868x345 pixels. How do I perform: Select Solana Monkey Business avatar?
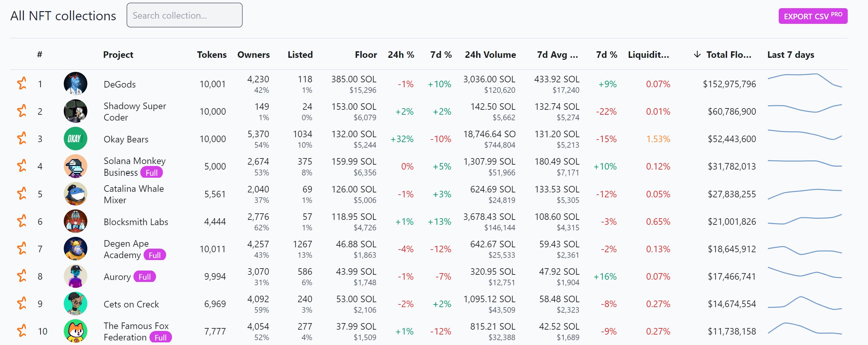click(x=76, y=166)
